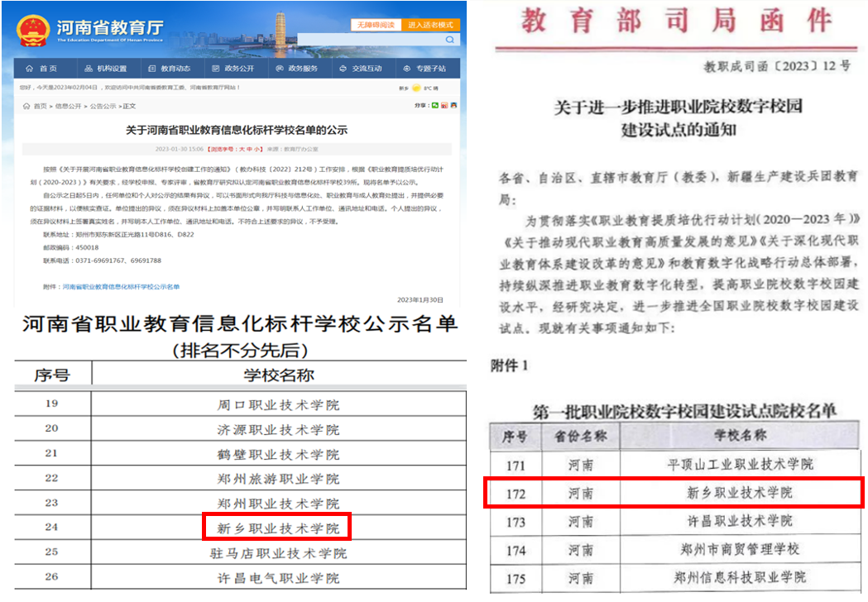The height and width of the screenshot is (602, 868).
Task: Click the 附件 1 heading
Action: (509, 365)
